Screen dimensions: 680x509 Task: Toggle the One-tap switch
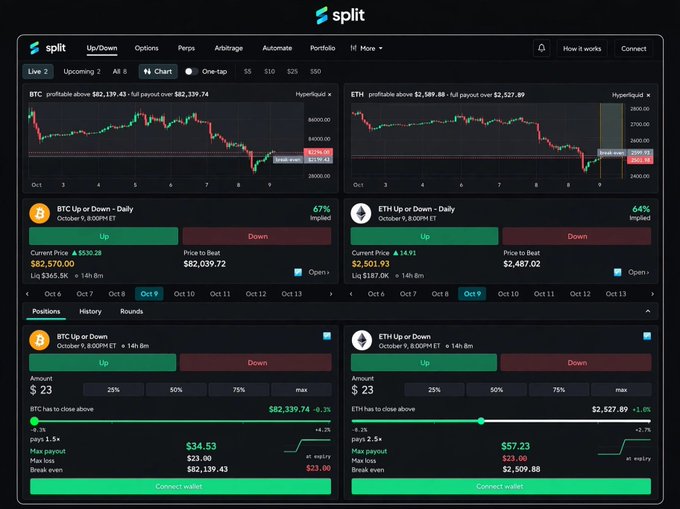tap(191, 72)
